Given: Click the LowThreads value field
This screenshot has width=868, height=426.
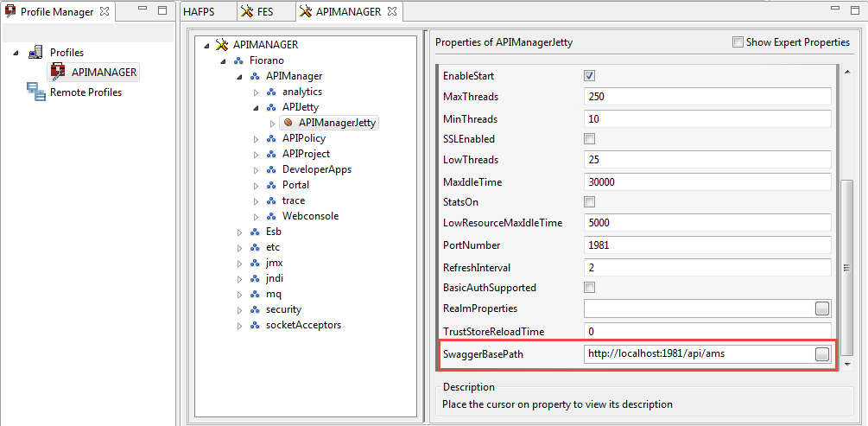Looking at the screenshot, I should [707, 160].
